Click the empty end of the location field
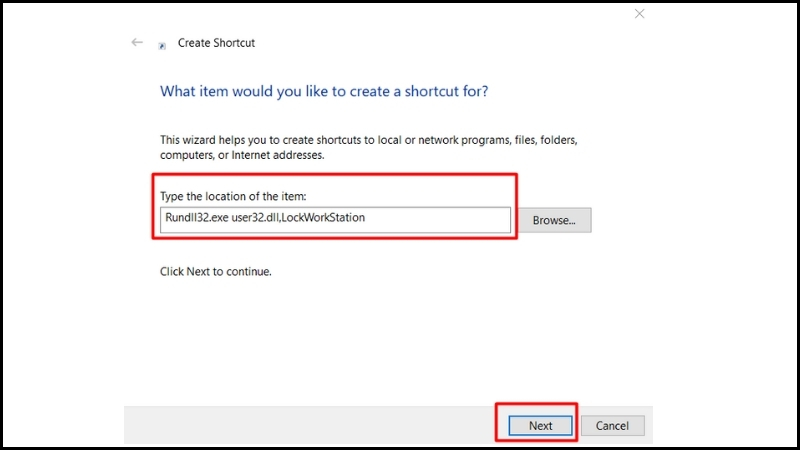The height and width of the screenshot is (450, 800). point(438,220)
